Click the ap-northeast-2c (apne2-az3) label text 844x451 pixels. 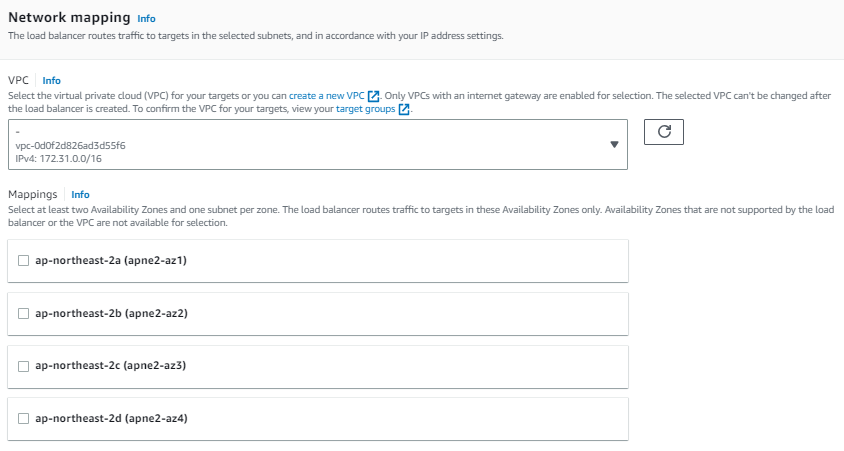point(111,365)
